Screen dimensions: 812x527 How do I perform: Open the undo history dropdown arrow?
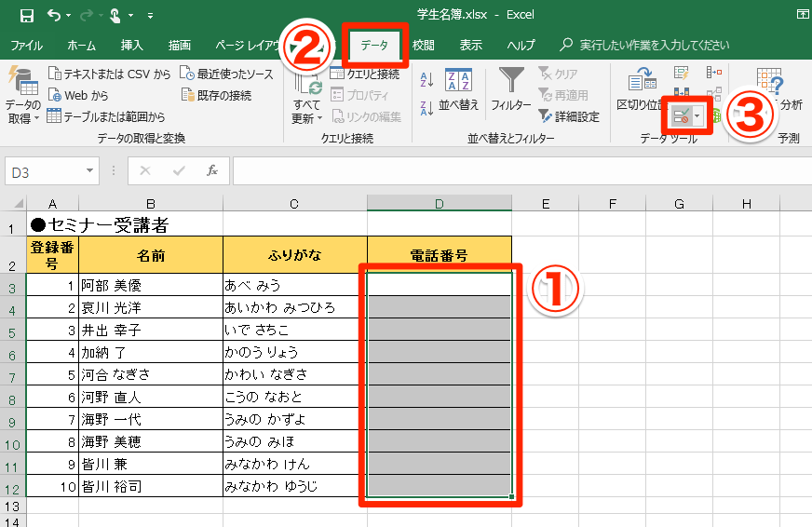69,16
